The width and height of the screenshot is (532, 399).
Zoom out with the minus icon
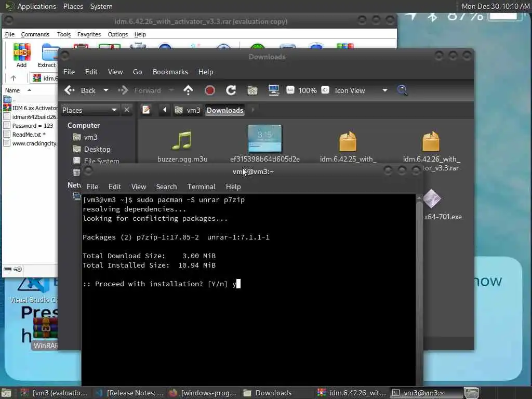[x=290, y=90]
